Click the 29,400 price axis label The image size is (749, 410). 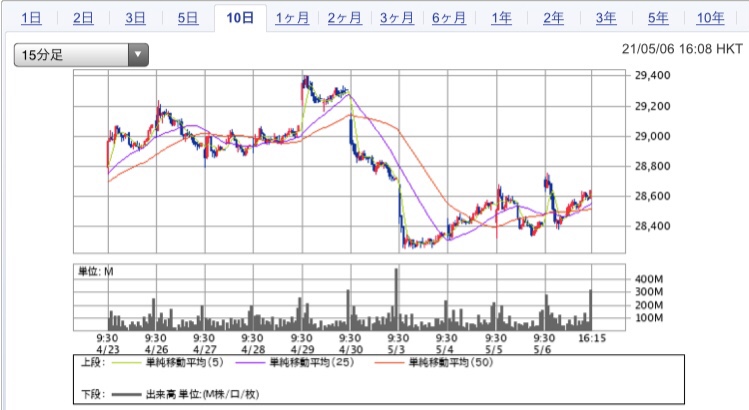tap(652, 75)
